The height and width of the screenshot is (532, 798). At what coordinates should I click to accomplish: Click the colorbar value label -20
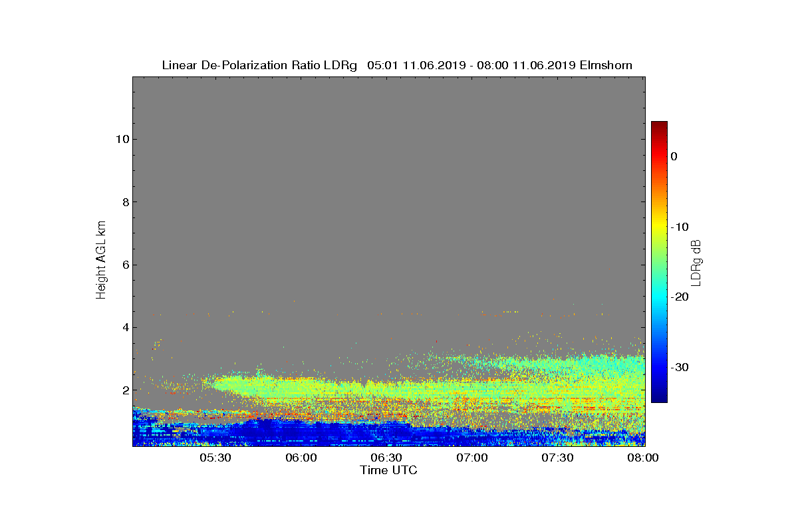(680, 297)
